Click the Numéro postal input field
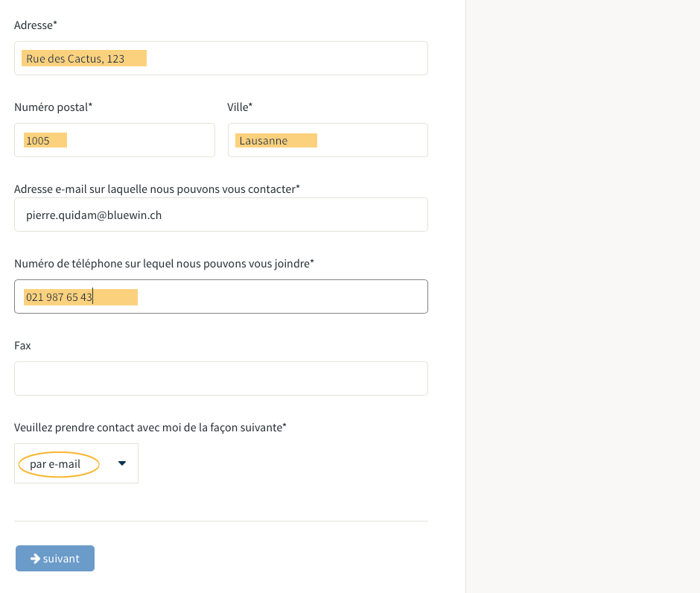Screen dimensions: 700x593 coord(115,140)
